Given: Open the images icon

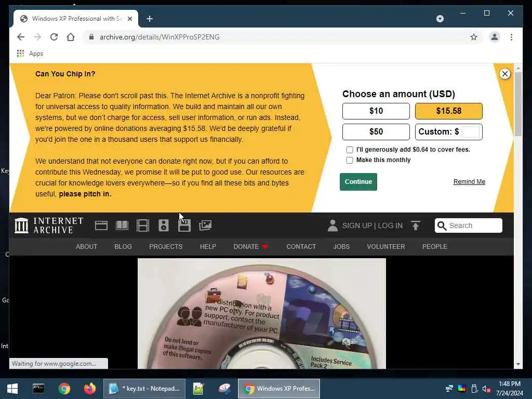Looking at the screenshot, I should tap(205, 225).
